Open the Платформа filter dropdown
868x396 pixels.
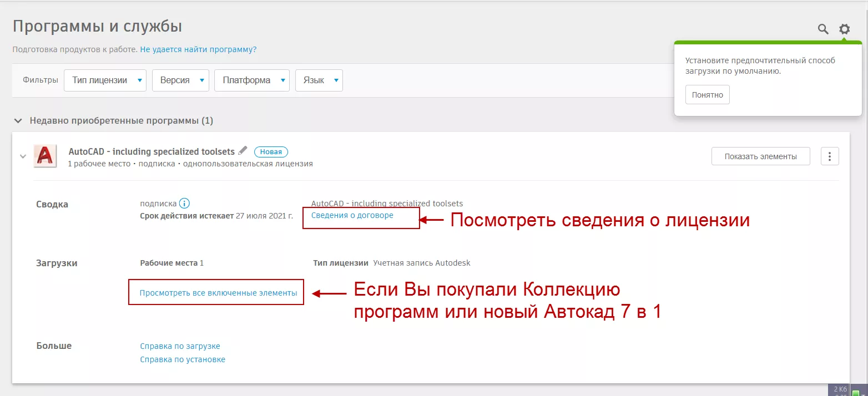point(252,80)
